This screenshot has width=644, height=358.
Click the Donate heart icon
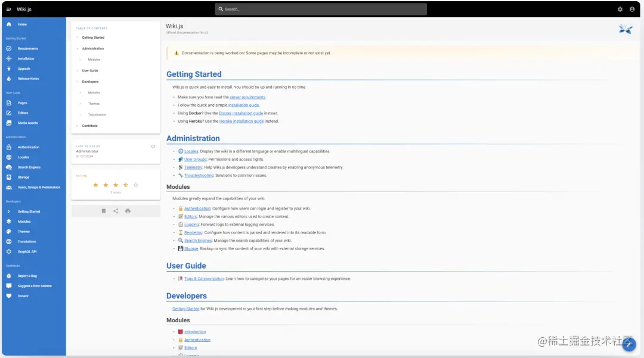(8, 296)
